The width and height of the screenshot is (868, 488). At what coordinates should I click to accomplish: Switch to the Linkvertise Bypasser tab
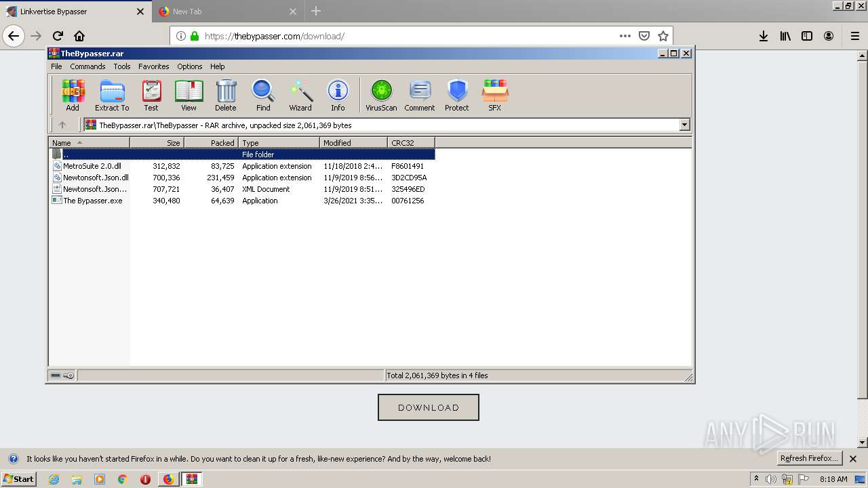tap(75, 12)
